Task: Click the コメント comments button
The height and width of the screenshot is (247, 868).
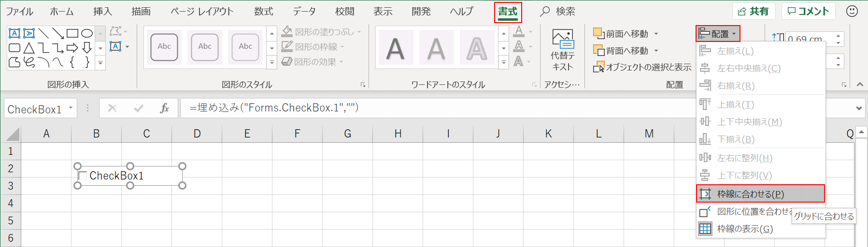Action: pyautogui.click(x=808, y=11)
